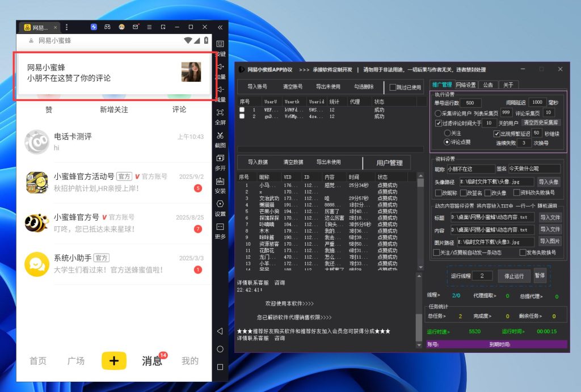Click the emulator screenshot (截图) scissors icon
This screenshot has width=581, height=392.
(220, 136)
